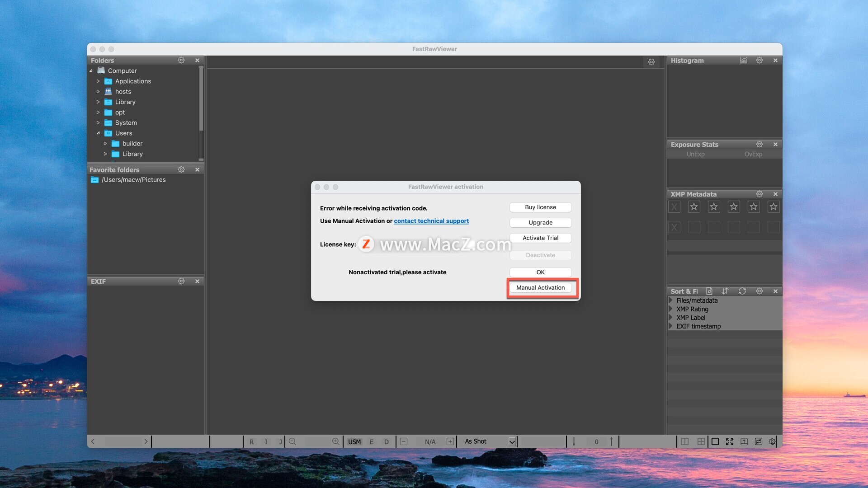Screen dimensions: 868x488
Task: Select third XMP label color box
Action: pyautogui.click(x=734, y=227)
